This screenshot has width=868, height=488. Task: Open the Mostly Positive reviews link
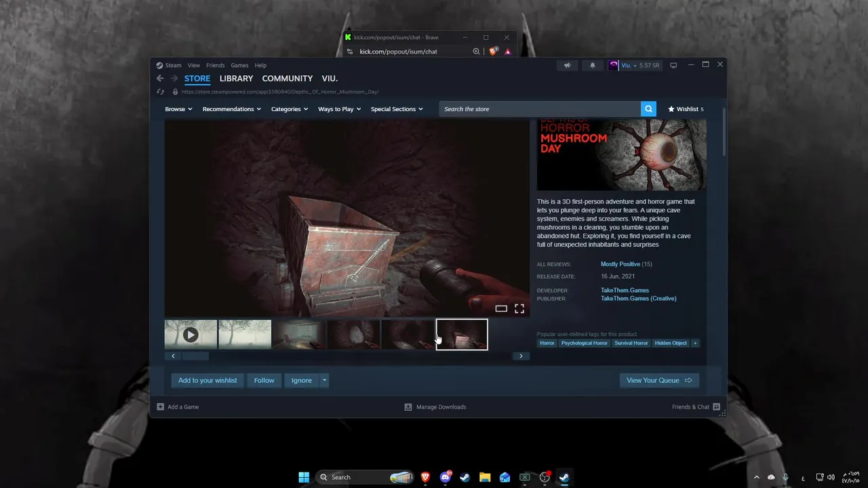pos(620,264)
